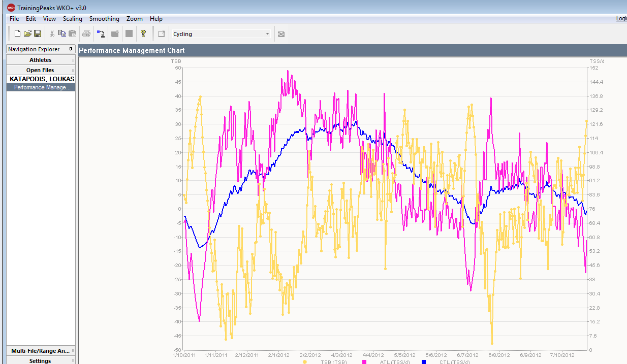Click the Settings panel header
The image size is (627, 364).
pyautogui.click(x=40, y=361)
